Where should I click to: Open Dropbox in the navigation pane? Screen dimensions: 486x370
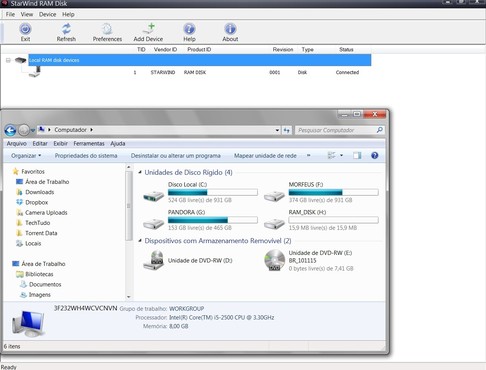tap(37, 202)
